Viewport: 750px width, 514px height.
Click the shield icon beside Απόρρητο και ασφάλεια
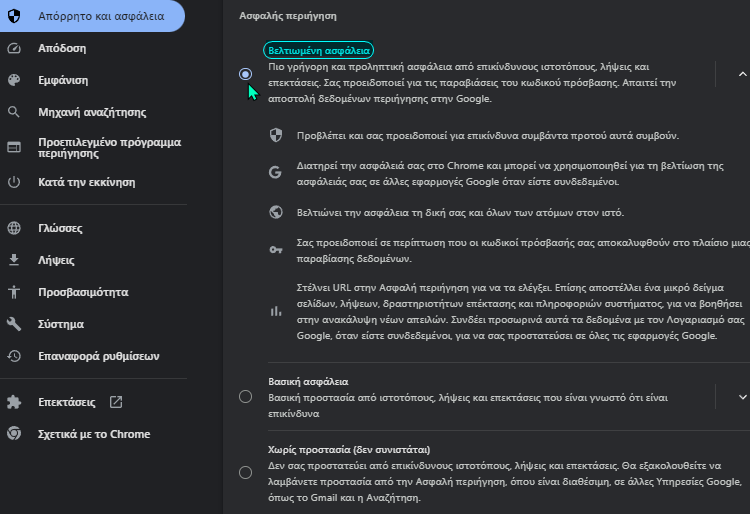tap(14, 16)
